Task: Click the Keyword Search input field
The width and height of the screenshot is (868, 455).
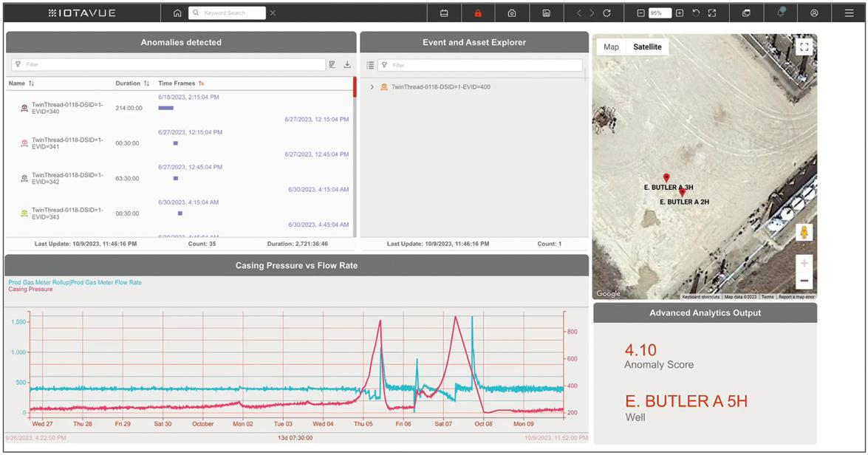Action: click(227, 13)
